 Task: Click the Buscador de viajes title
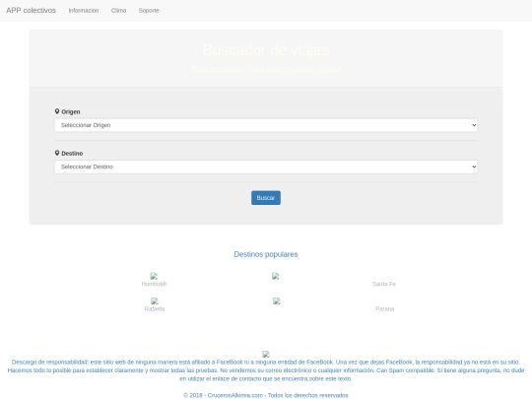click(x=266, y=50)
